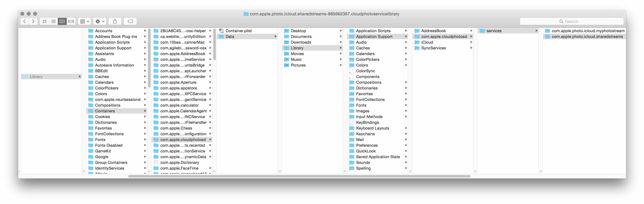Image resolution: width=644 pixels, height=204 pixels.
Task: Click the Back navigation arrow
Action: [24, 21]
